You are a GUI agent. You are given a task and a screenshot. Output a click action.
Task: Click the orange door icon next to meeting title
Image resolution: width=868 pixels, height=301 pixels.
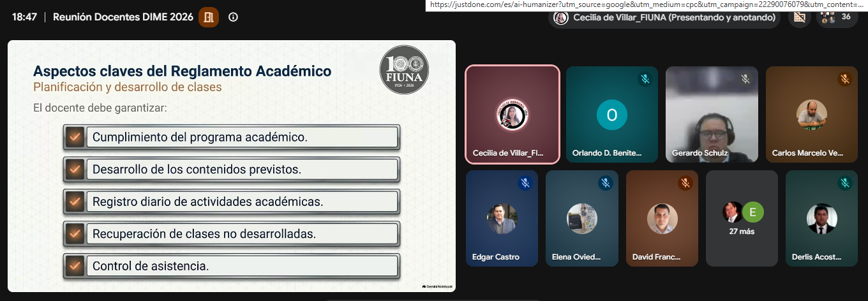(209, 17)
